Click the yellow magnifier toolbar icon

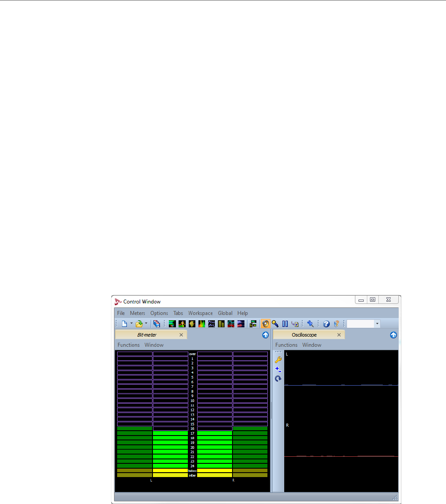click(275, 324)
